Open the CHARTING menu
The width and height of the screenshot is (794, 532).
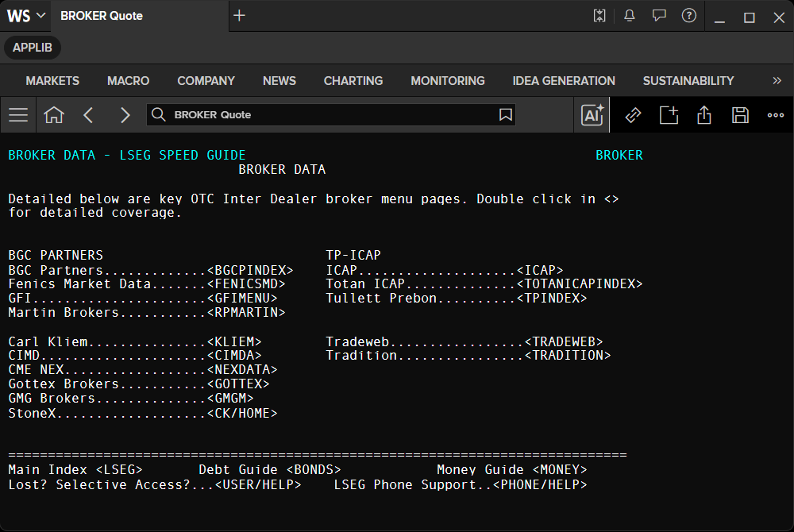353,81
